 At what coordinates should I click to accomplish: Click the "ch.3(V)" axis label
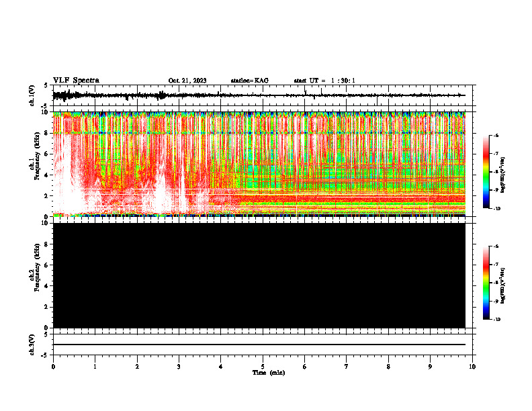(32, 345)
